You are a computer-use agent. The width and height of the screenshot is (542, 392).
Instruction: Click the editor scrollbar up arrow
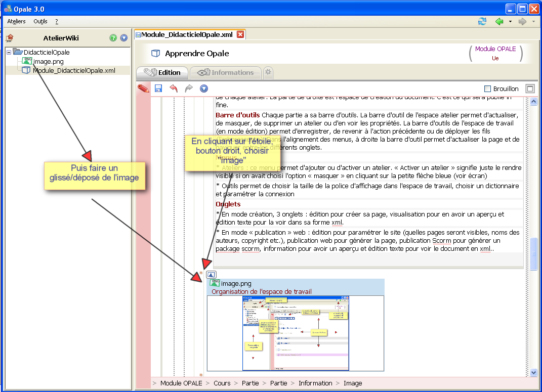(x=534, y=102)
